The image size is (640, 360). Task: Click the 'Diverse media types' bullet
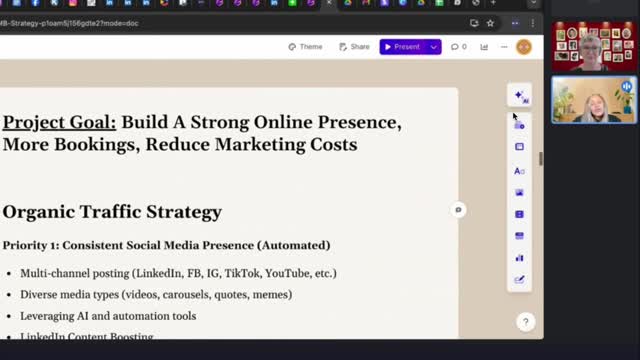[x=156, y=294]
